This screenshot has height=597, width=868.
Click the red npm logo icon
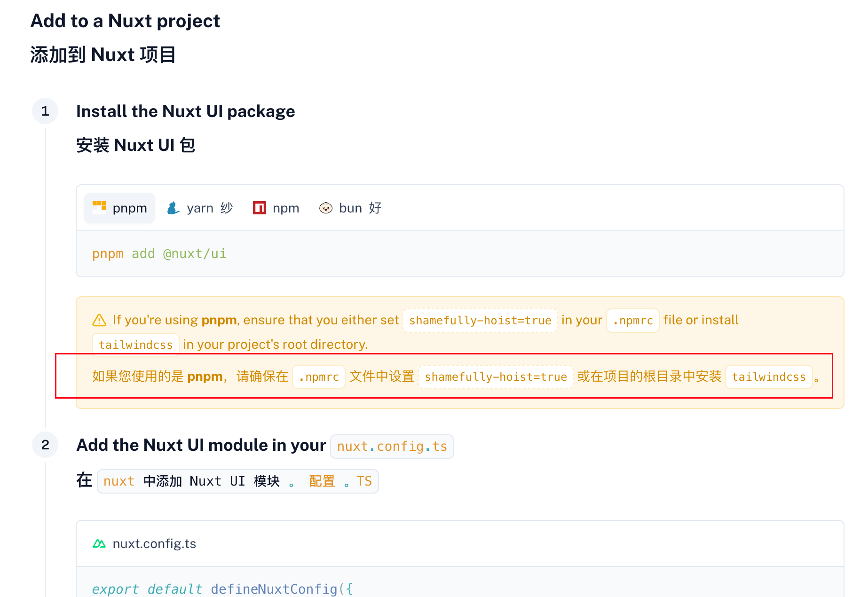(x=260, y=207)
